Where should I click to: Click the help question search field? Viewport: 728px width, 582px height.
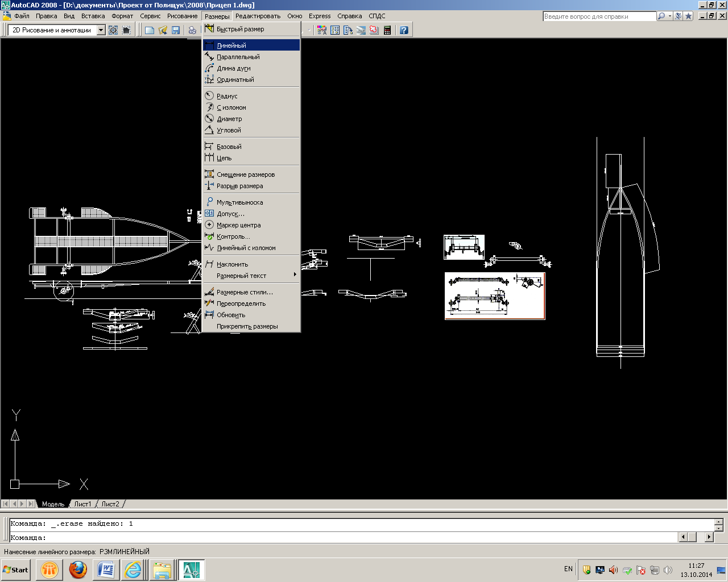pyautogui.click(x=599, y=16)
